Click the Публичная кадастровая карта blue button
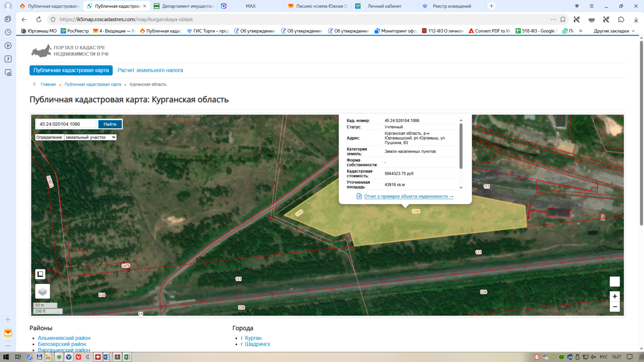Viewport: 644px width, 362px height. pos(71,70)
